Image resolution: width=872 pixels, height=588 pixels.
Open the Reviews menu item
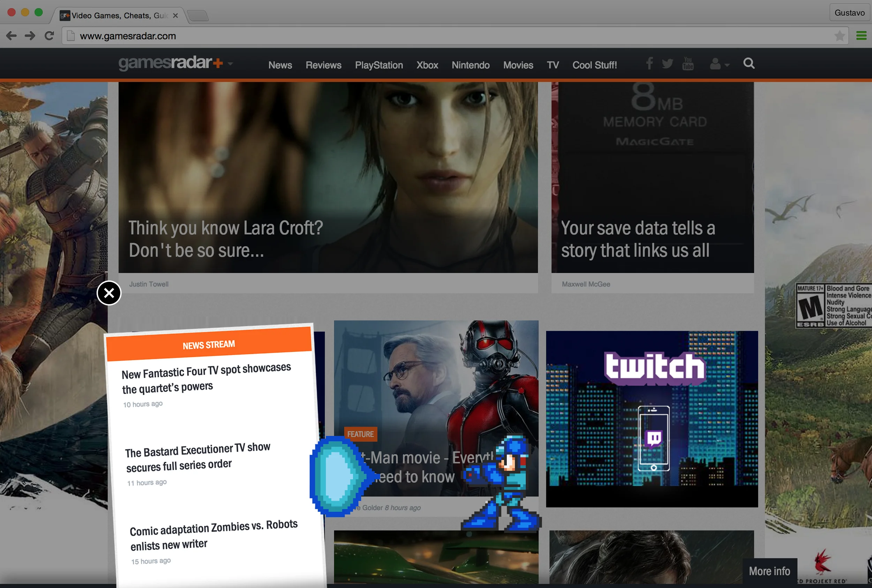point(323,65)
